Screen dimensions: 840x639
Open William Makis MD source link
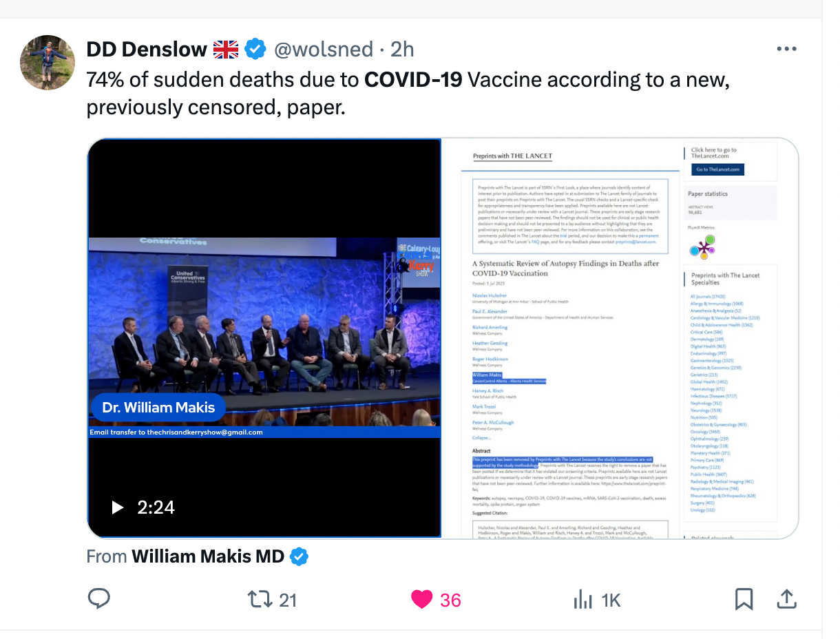[x=208, y=556]
